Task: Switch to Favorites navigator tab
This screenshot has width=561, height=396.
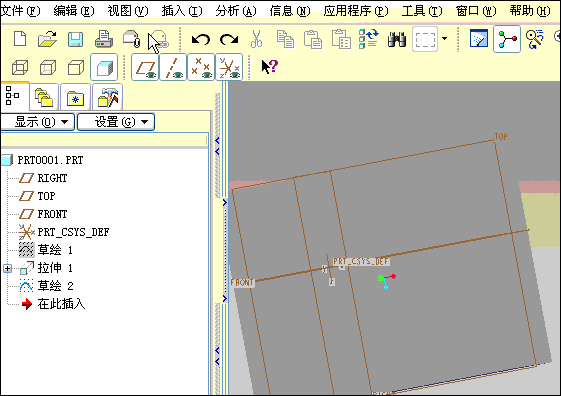Action: 75,97
